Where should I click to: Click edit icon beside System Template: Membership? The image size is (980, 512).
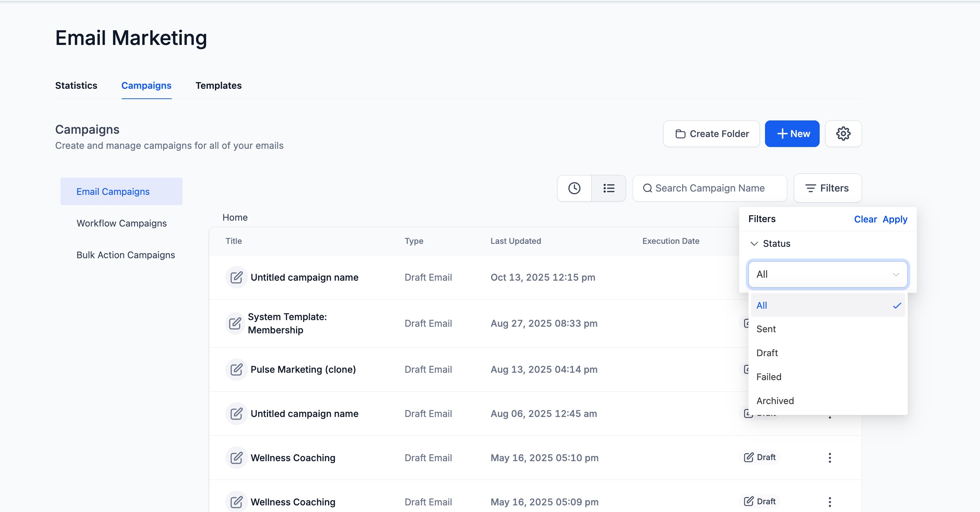pyautogui.click(x=235, y=323)
